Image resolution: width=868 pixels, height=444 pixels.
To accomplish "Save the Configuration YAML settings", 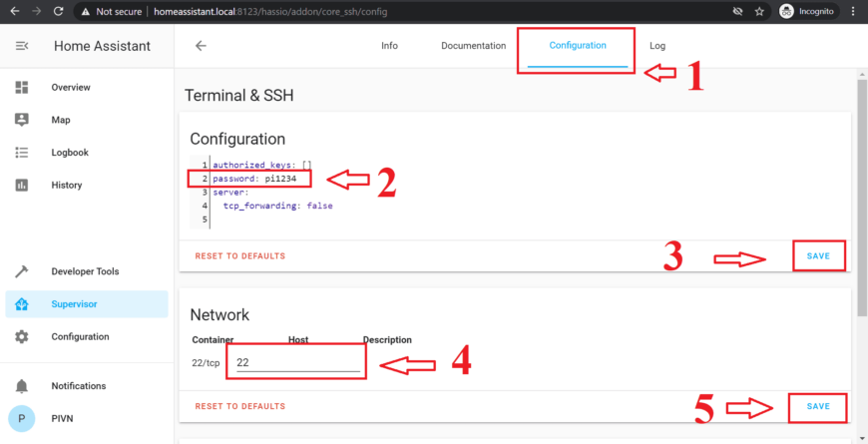I will point(818,256).
